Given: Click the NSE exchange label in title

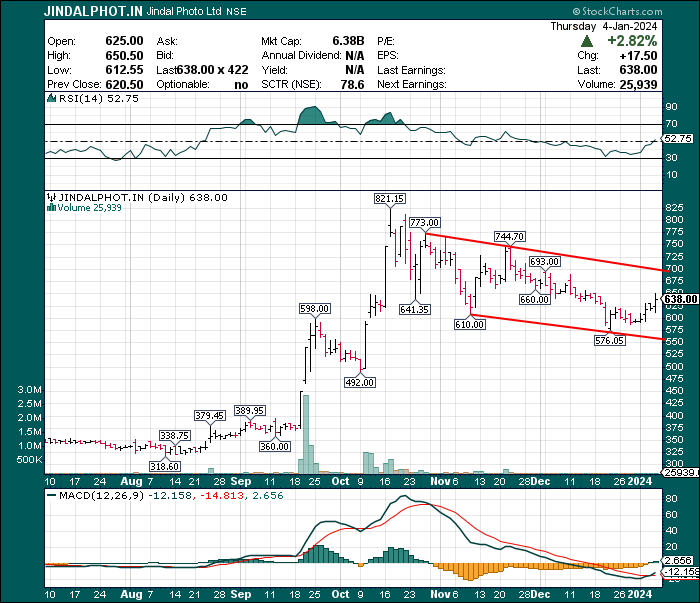Looking at the screenshot, I should point(236,12).
